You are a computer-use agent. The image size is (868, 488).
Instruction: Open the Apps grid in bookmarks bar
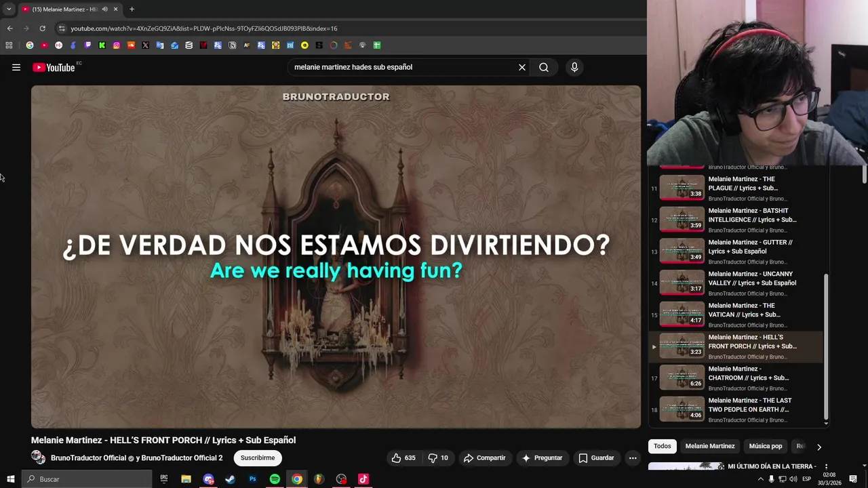[x=9, y=45]
